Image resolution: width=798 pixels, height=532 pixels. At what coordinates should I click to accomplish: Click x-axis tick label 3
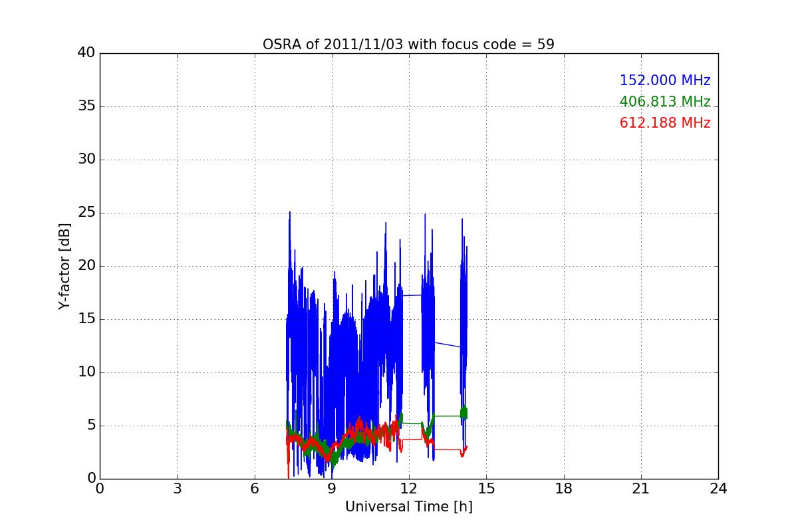tap(177, 489)
